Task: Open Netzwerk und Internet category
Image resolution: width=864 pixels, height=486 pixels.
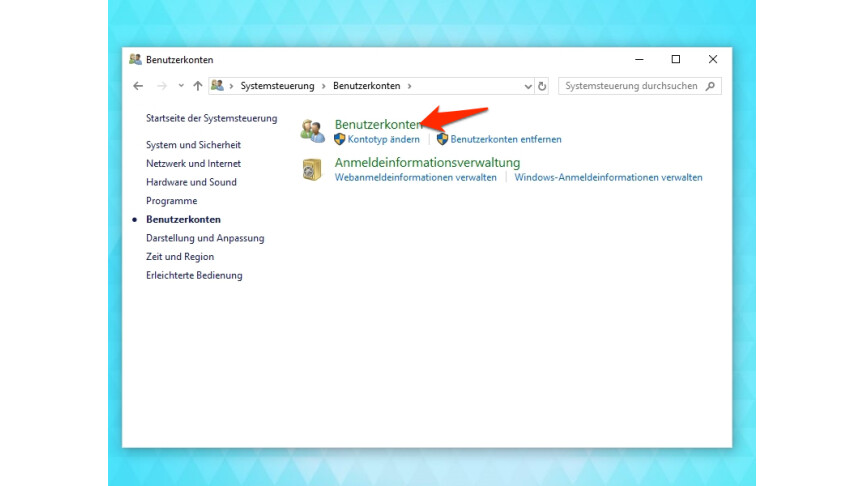Action: (x=193, y=164)
